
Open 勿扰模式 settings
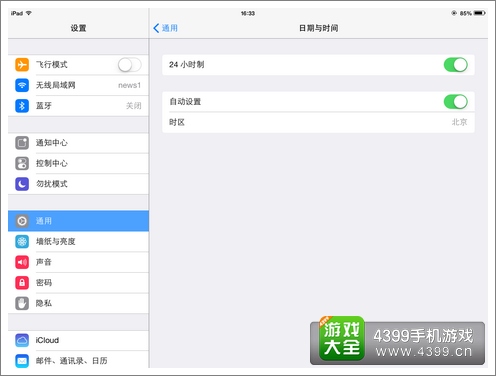click(x=78, y=184)
